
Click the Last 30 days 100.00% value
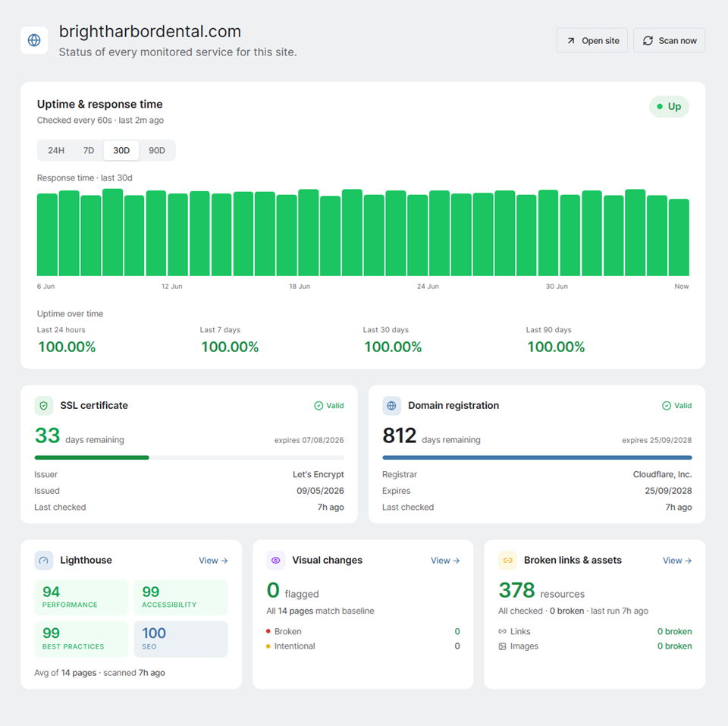393,347
